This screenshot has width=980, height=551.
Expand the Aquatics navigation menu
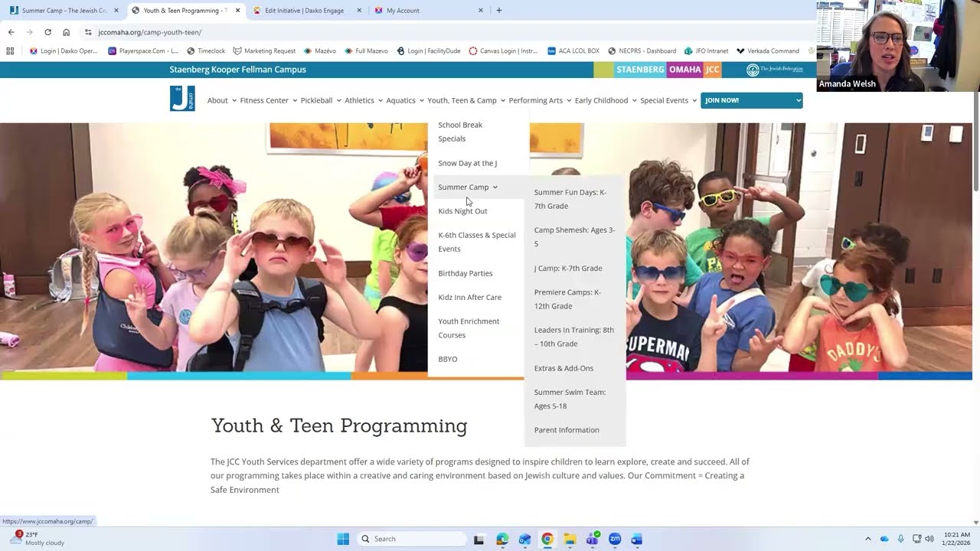coord(404,100)
